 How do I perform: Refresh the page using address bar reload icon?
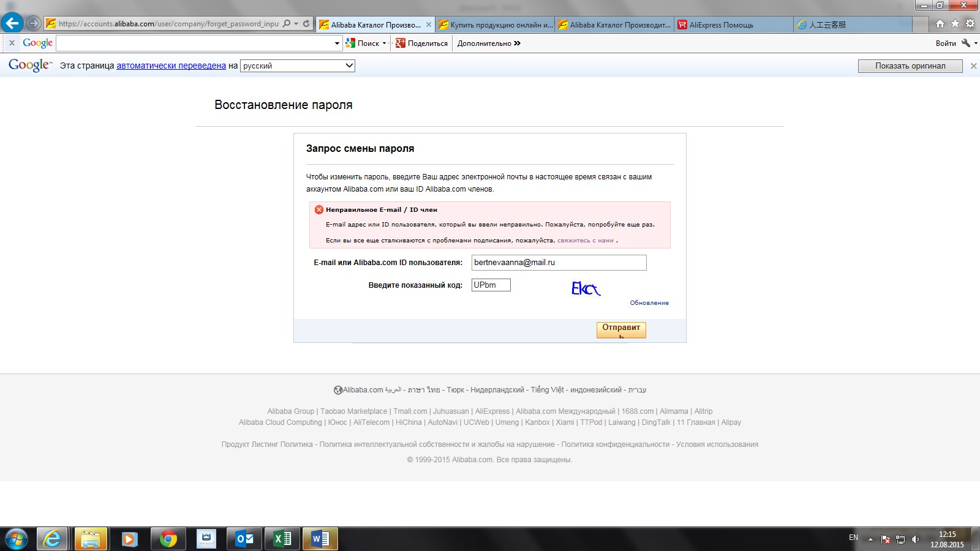tap(306, 24)
